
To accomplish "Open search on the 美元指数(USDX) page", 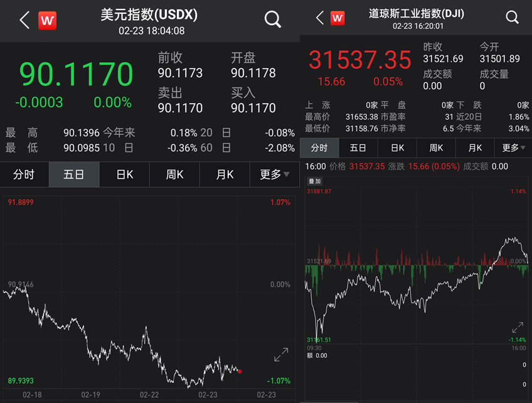I will coord(272,19).
